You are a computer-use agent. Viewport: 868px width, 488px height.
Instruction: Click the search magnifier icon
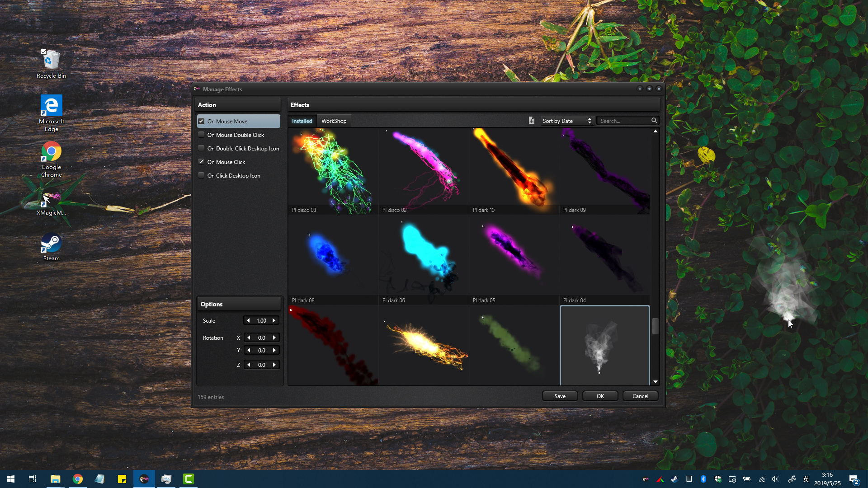point(655,121)
